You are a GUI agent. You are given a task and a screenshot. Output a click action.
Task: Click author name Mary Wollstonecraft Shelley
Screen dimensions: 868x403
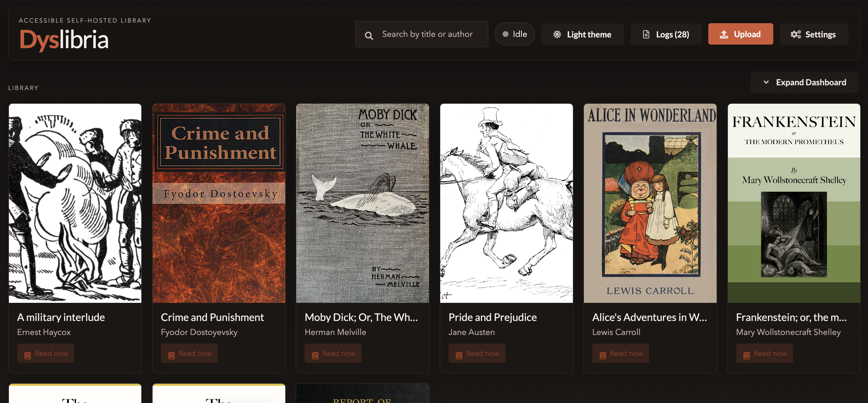pos(788,332)
